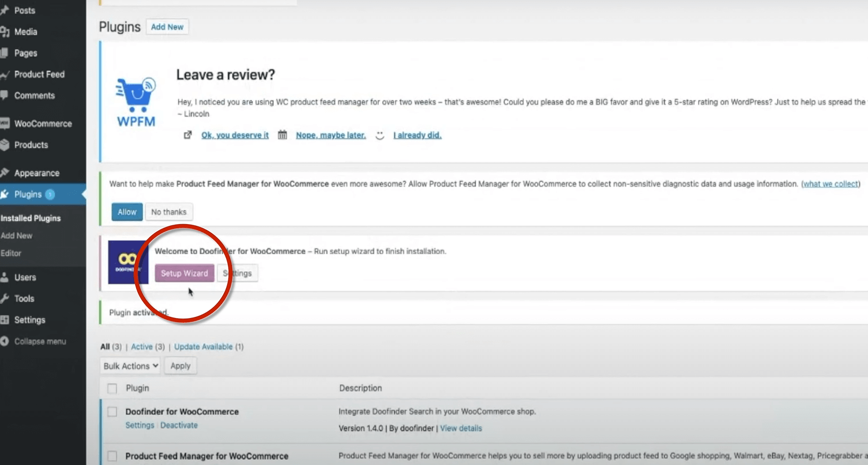This screenshot has height=465, width=868.
Task: Click the Products box icon
Action: 5,145
